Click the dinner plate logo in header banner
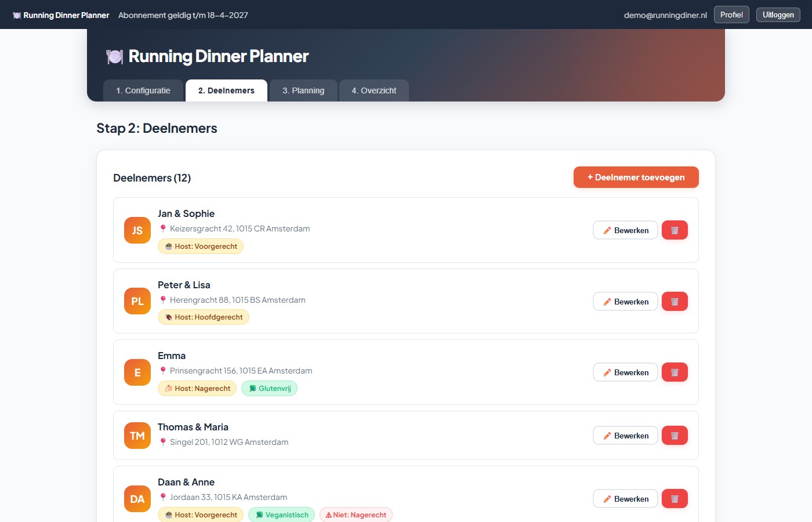Image resolution: width=812 pixels, height=522 pixels. click(x=115, y=56)
